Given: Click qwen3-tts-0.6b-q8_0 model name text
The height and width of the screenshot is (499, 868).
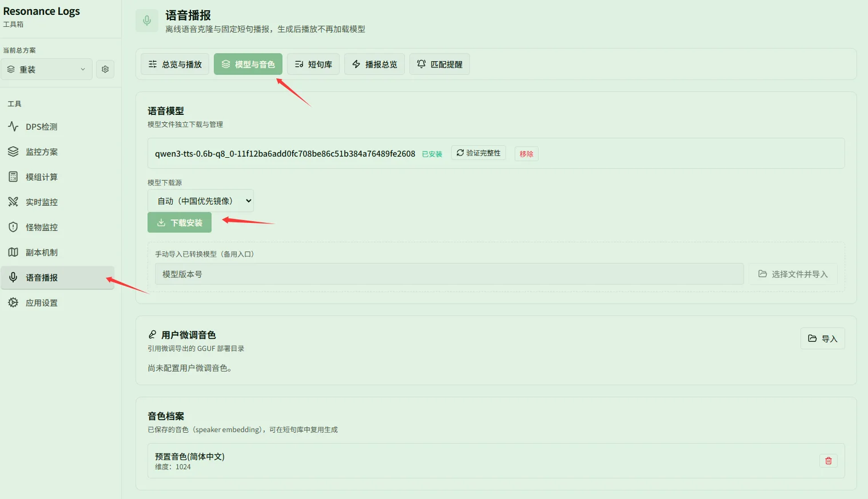Looking at the screenshot, I should [x=285, y=154].
